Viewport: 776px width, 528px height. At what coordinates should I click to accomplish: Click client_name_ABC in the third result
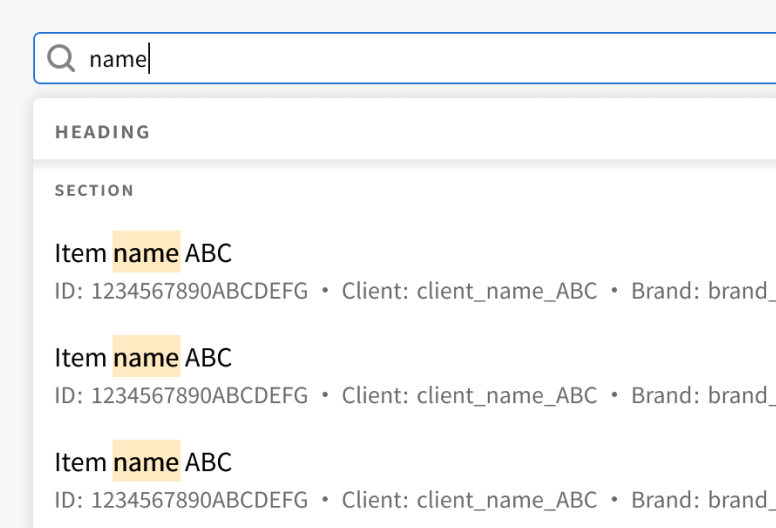[506, 499]
